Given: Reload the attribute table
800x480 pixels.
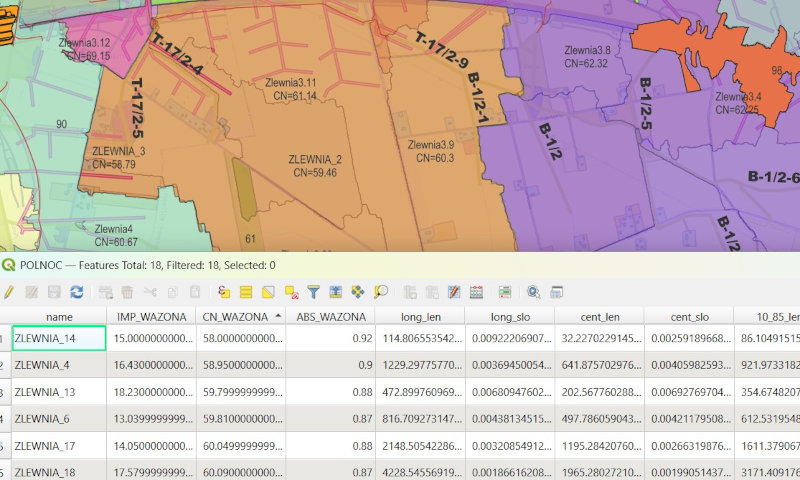Looking at the screenshot, I should point(76,292).
